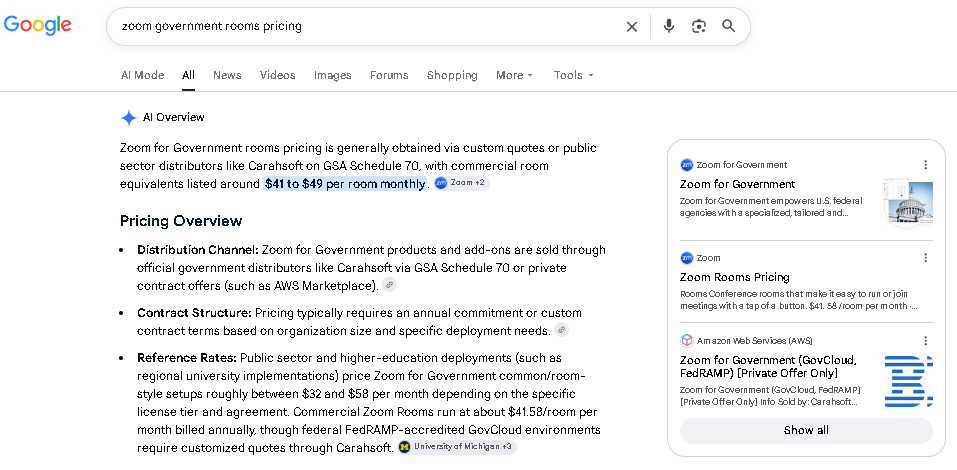Click the Distribution Channel bullet label
The width and height of the screenshot is (957, 470).
[x=198, y=250]
